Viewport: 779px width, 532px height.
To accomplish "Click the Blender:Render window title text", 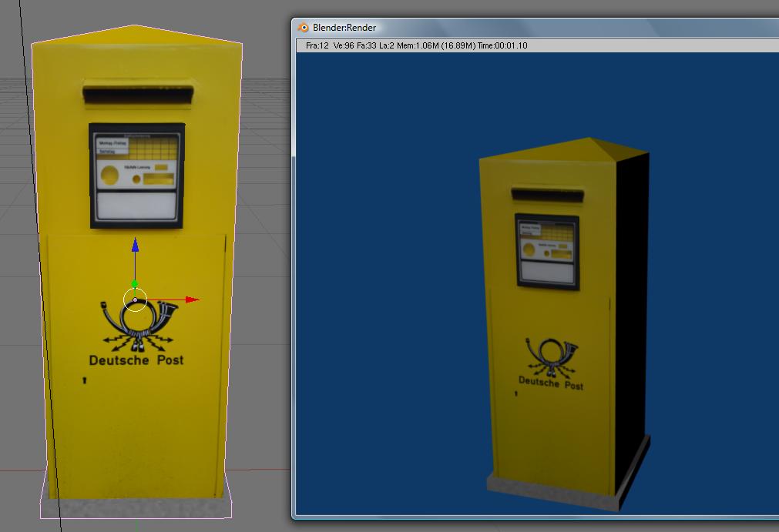I will 344,28.
